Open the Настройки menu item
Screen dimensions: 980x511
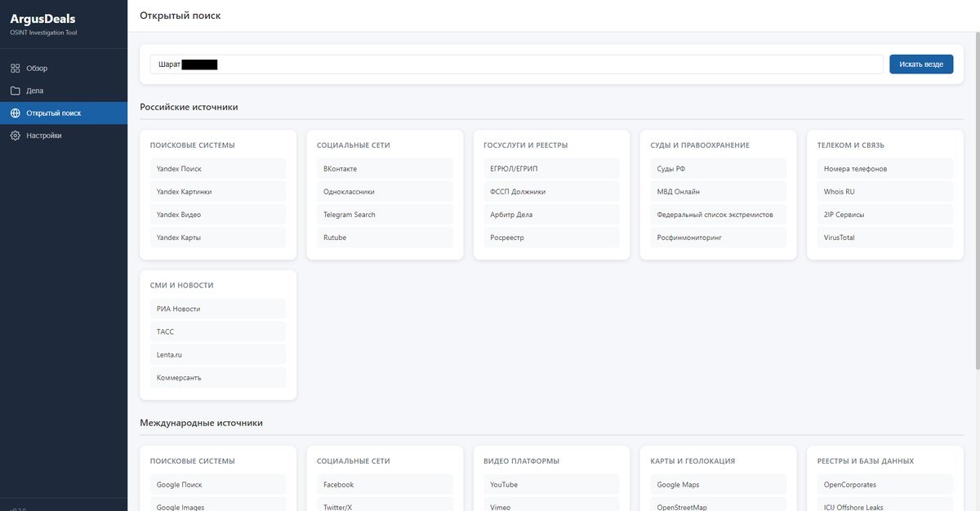43,136
